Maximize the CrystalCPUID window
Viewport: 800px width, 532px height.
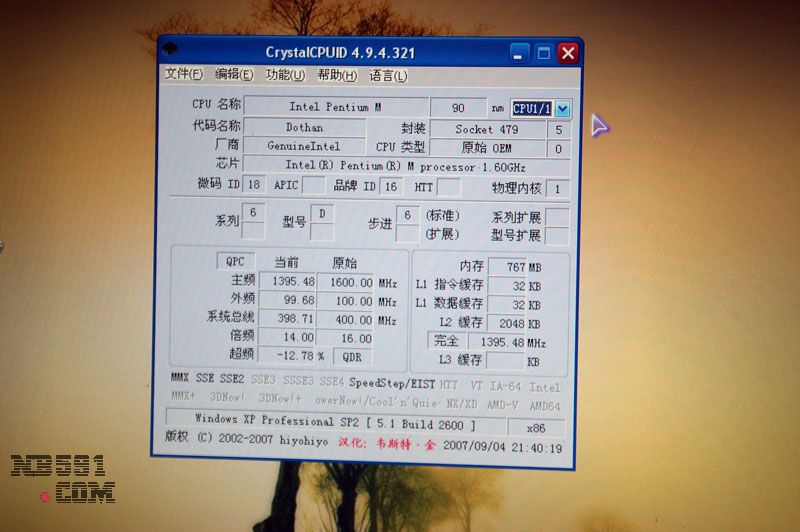point(544,53)
